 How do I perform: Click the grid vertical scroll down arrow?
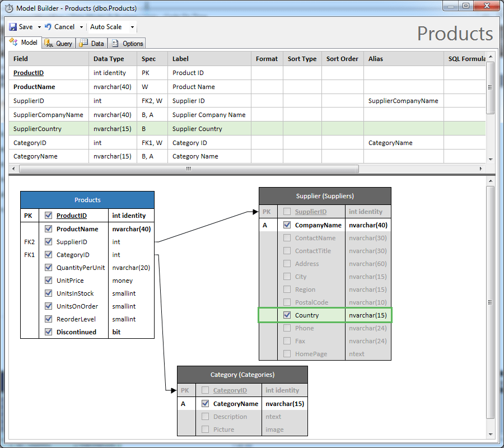491,160
